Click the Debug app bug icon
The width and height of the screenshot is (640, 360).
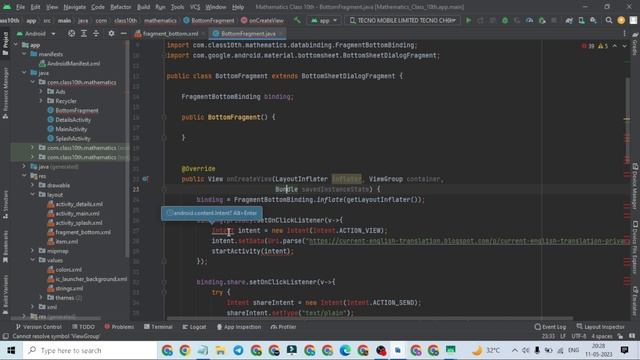505,20
